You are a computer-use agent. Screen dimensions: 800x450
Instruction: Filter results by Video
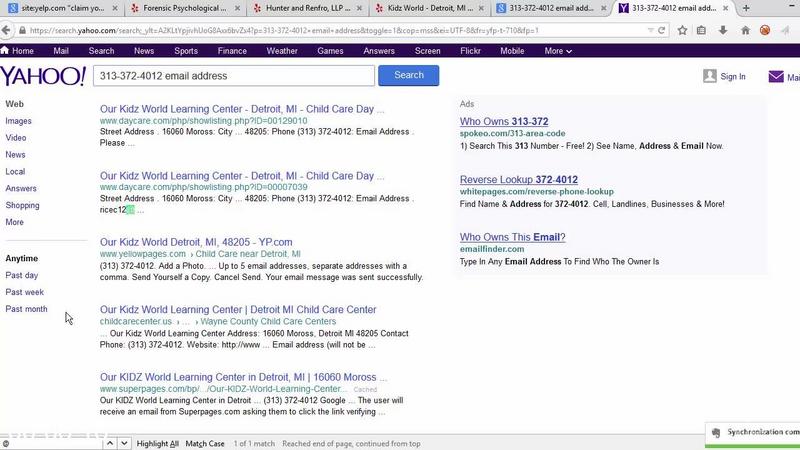tap(16, 138)
